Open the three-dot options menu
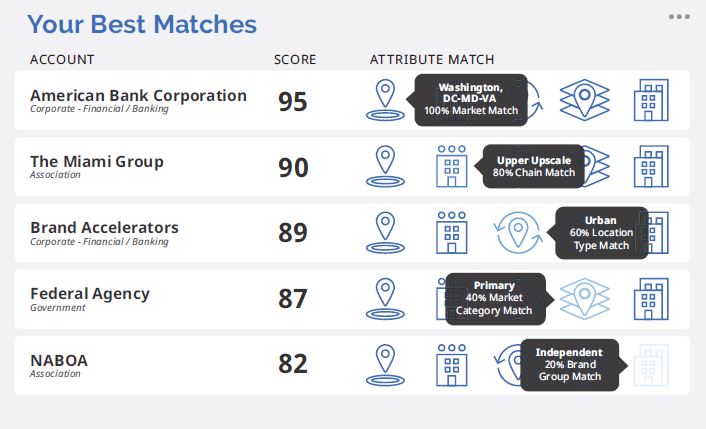 pos(679,17)
